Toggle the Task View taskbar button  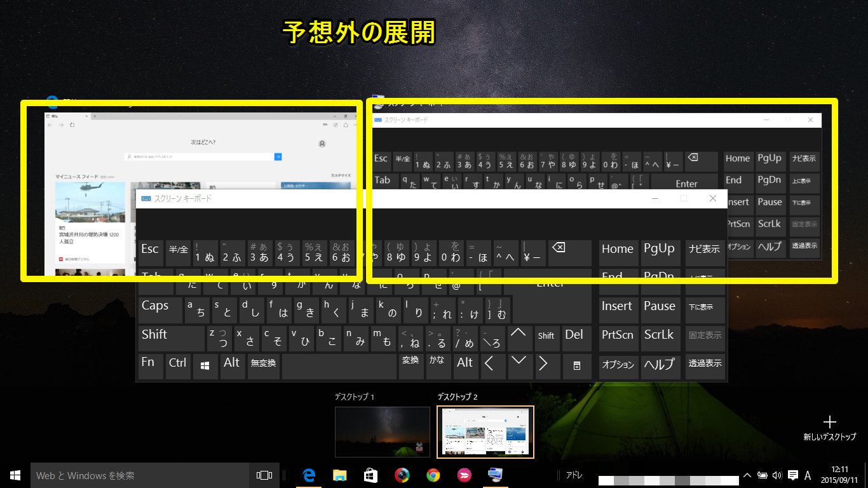pos(264,475)
